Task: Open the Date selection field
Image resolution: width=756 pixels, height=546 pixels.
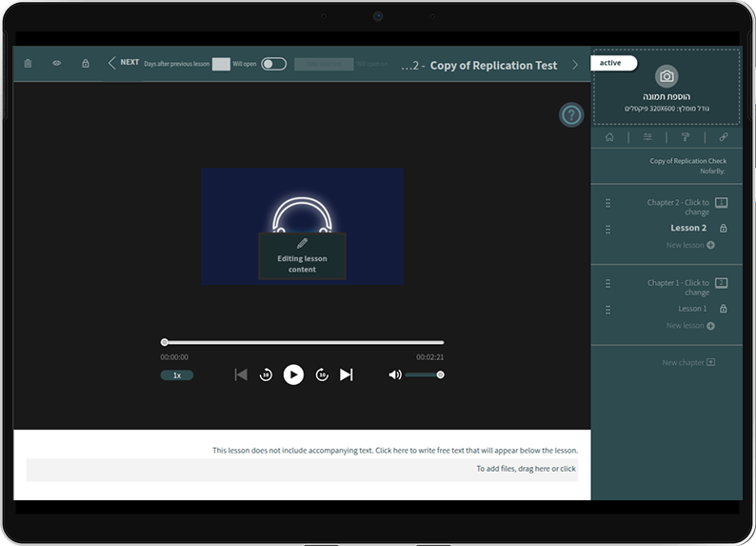Action: 324,64
